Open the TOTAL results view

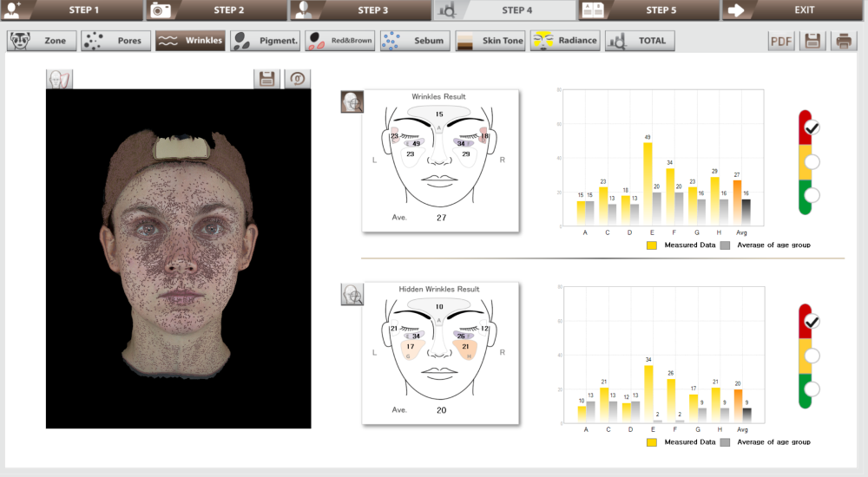tap(640, 41)
